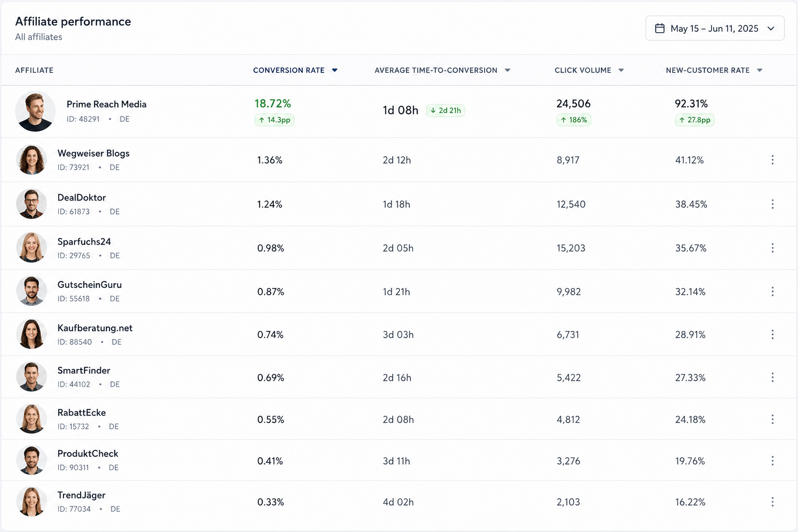Image resolution: width=798 pixels, height=532 pixels.
Task: Click the 2d 21h time decrease badge
Action: pos(446,110)
